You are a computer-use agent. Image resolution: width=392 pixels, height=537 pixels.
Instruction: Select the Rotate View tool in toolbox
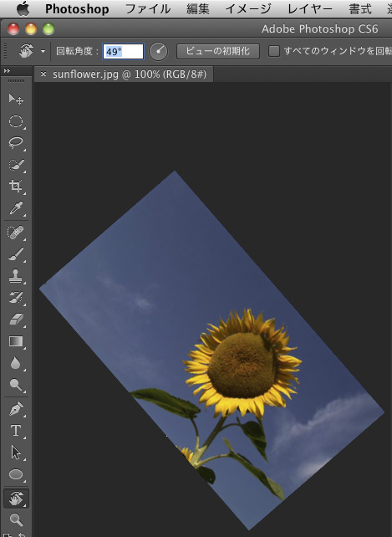coord(16,499)
